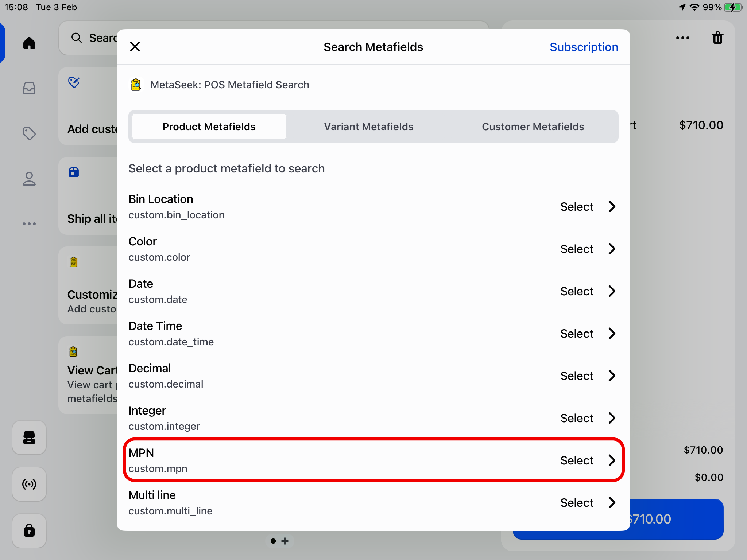Expand the Color metafield chevron

click(612, 249)
